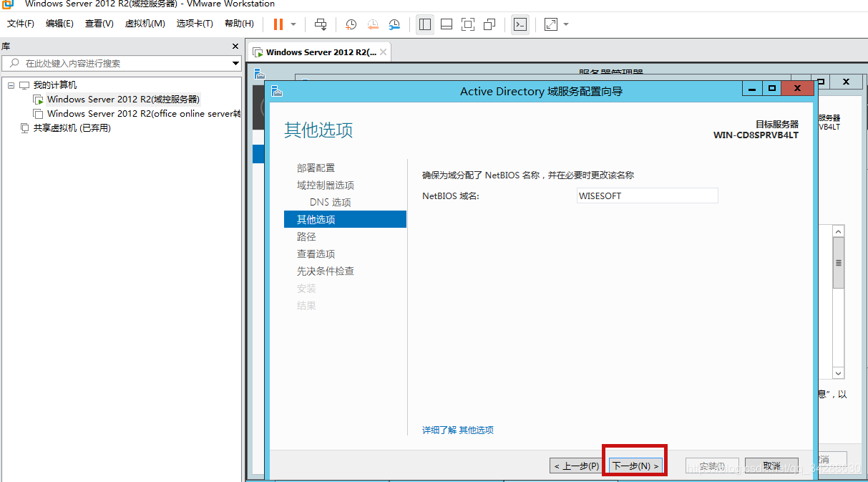
Task: Click the 取消 button in the wizard
Action: [x=771, y=466]
